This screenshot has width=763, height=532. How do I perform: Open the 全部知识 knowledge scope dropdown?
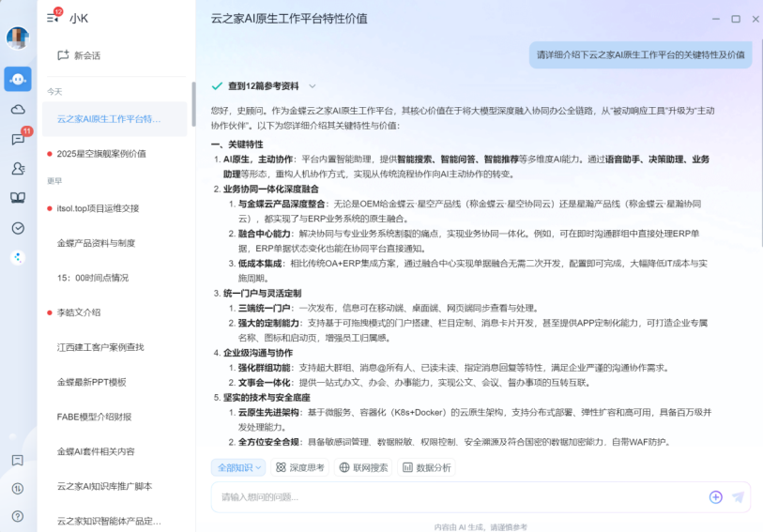coord(239,467)
